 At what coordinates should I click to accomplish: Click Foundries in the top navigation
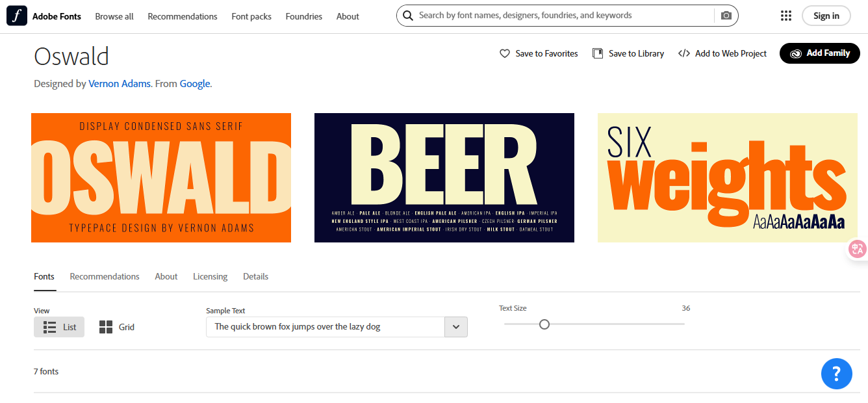tap(303, 16)
